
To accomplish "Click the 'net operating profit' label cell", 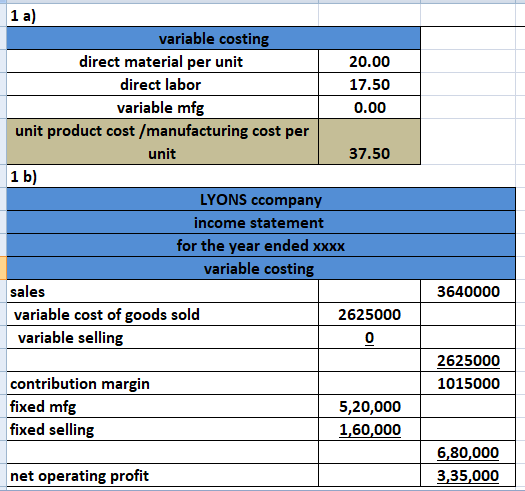I will pos(162,475).
